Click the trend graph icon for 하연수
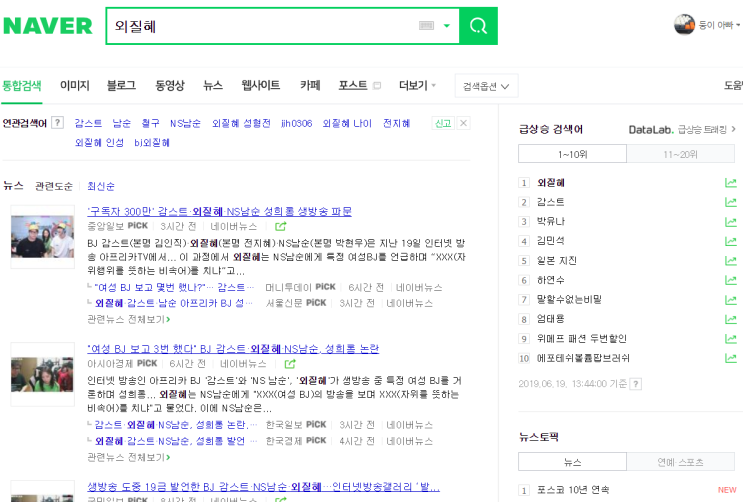The width and height of the screenshot is (743, 502). tap(731, 280)
